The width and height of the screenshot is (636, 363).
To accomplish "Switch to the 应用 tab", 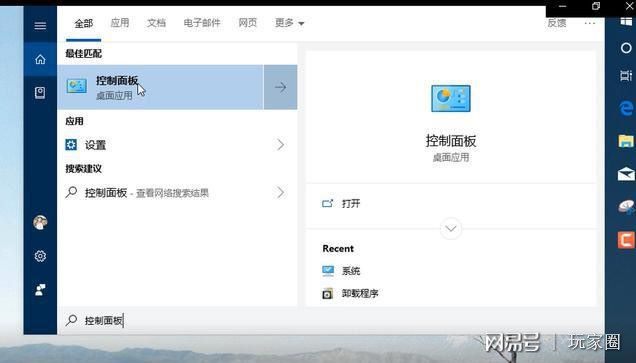I will pyautogui.click(x=120, y=23).
